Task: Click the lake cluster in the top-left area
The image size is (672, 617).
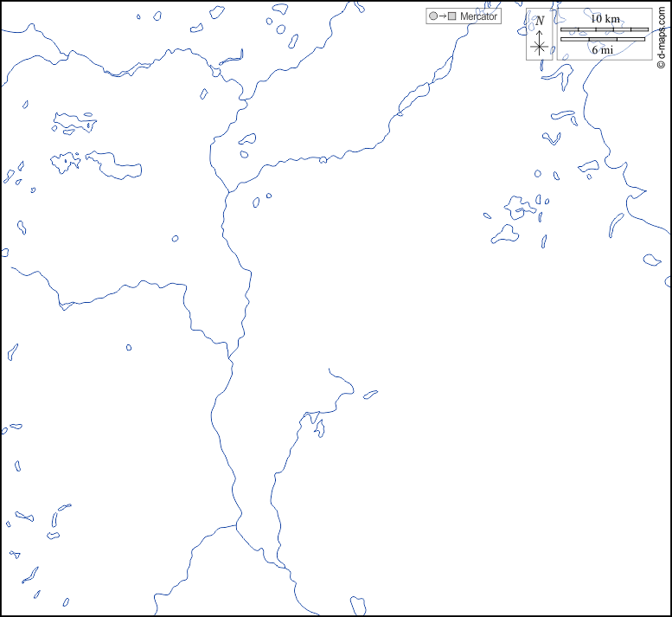Action: click(74, 122)
